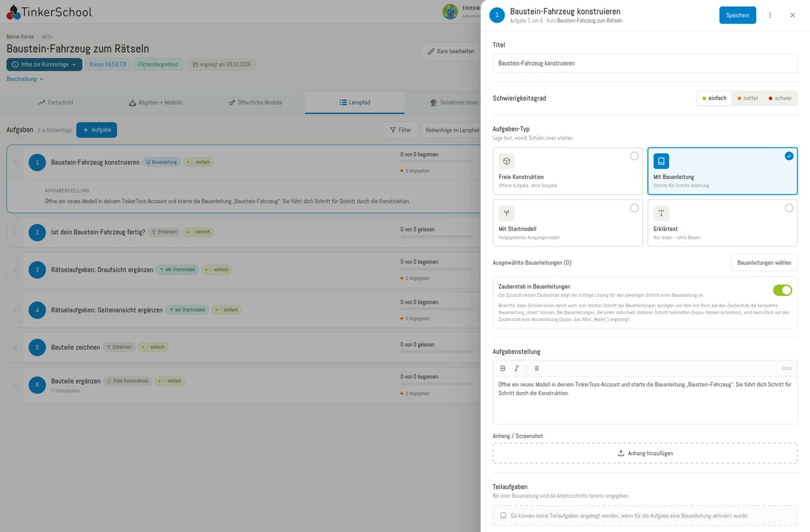Click the number 3 task badge
The height and width of the screenshot is (532, 810).
click(37, 270)
